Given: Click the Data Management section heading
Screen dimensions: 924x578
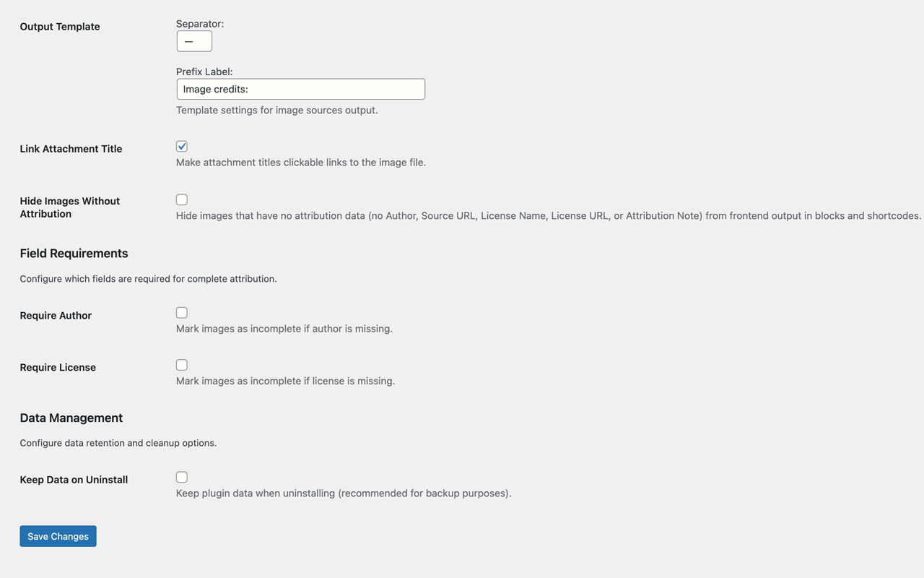Looking at the screenshot, I should (71, 418).
